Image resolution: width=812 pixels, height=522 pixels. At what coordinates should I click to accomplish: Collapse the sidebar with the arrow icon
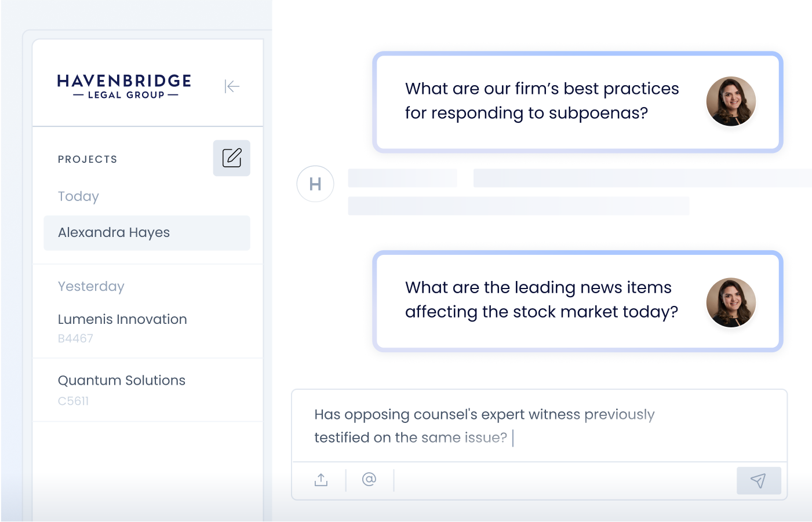232,86
